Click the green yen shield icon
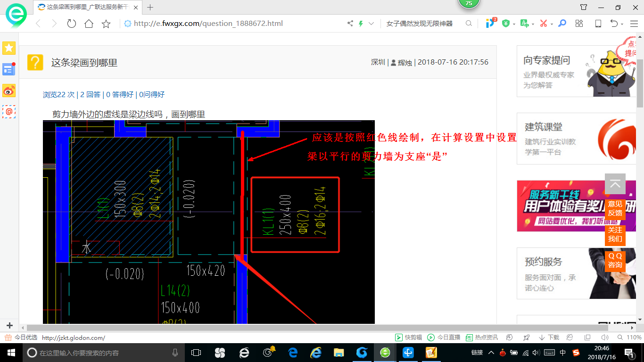 506,23
